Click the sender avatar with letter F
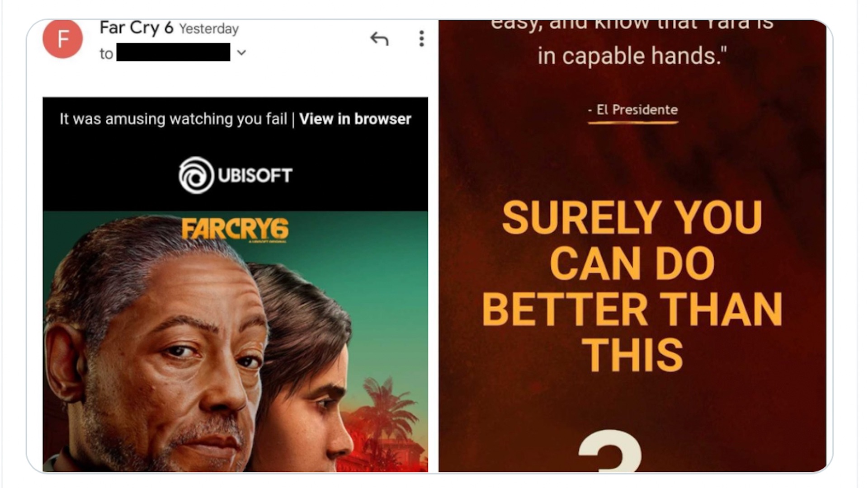This screenshot has width=868, height=488. (x=62, y=38)
